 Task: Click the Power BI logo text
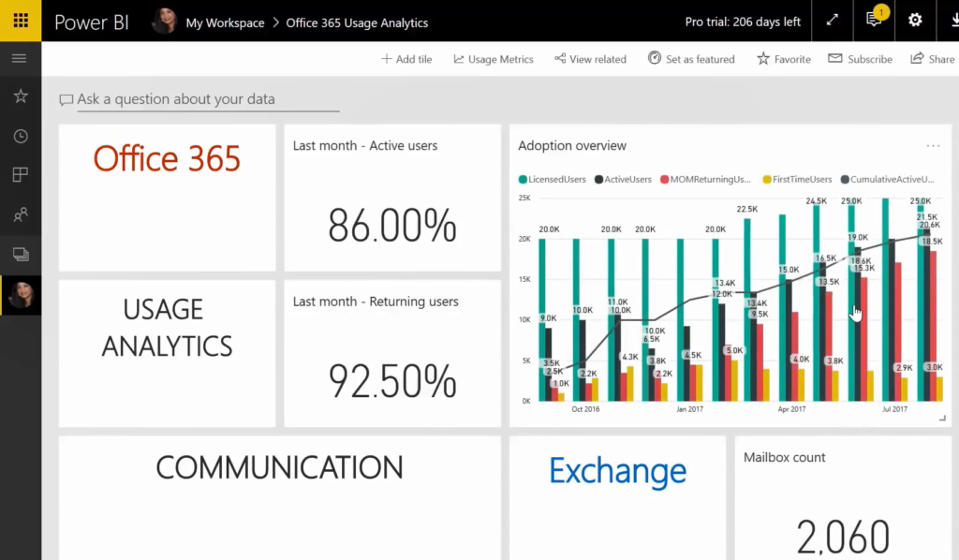pos(92,22)
